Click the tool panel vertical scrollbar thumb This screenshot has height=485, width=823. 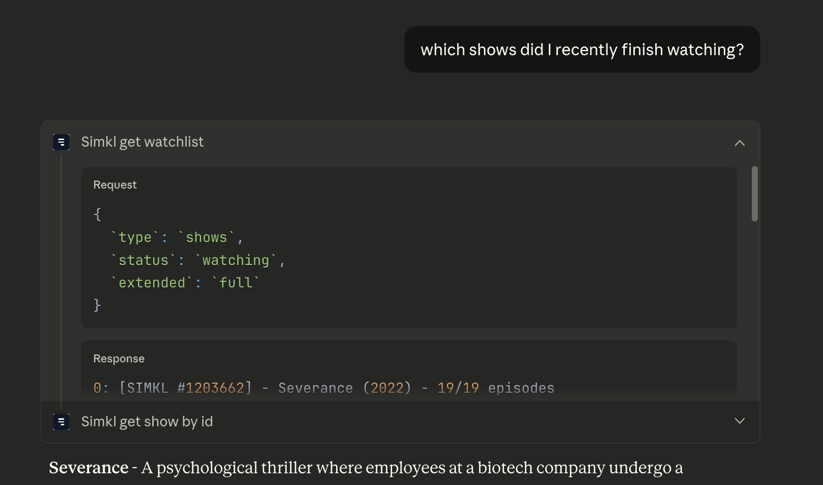755,194
